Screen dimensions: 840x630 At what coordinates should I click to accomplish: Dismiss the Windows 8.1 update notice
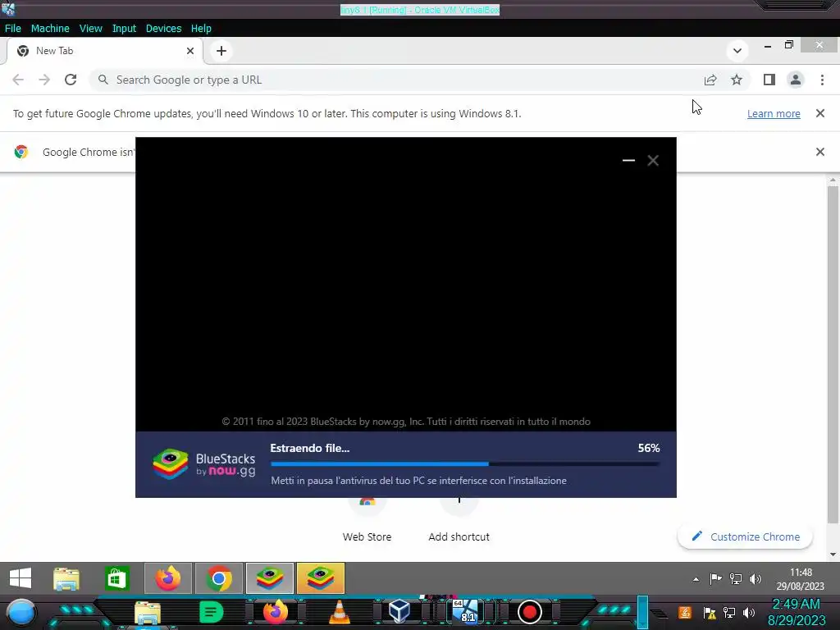point(820,113)
